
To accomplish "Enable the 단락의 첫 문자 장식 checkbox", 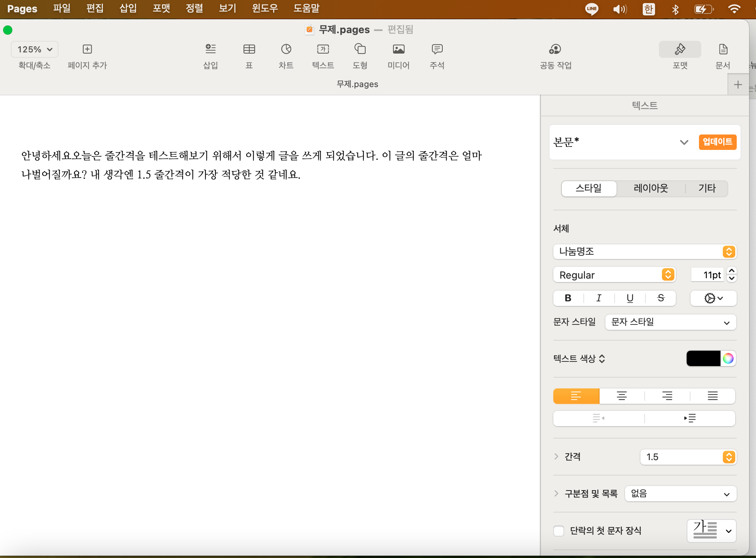I will pos(559,531).
